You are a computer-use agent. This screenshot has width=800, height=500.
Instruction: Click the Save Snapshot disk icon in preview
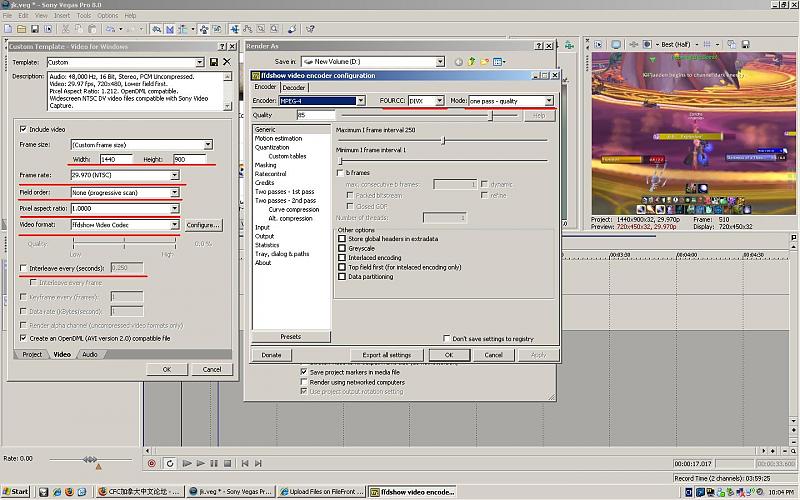click(x=745, y=44)
